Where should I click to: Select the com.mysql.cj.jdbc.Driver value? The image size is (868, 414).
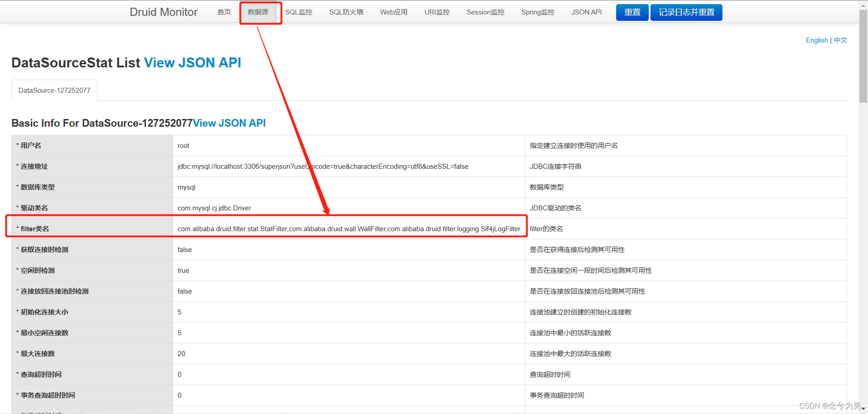click(x=214, y=208)
